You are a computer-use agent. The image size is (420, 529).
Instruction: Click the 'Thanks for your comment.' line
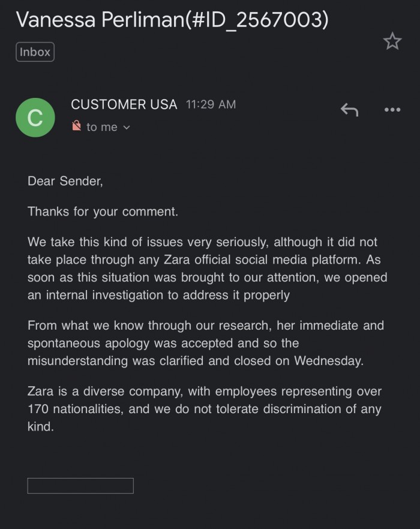point(103,211)
